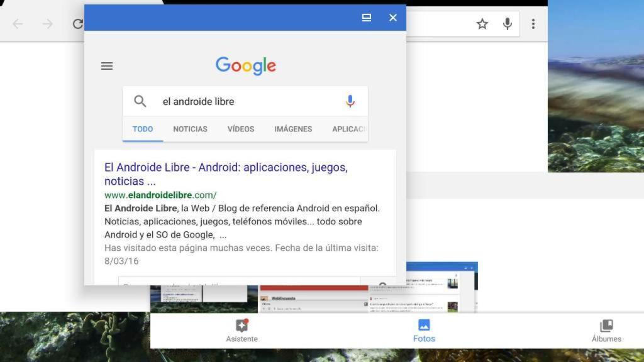Open Álbumes via its stacked photos icon
644x362 pixels.
606,325
